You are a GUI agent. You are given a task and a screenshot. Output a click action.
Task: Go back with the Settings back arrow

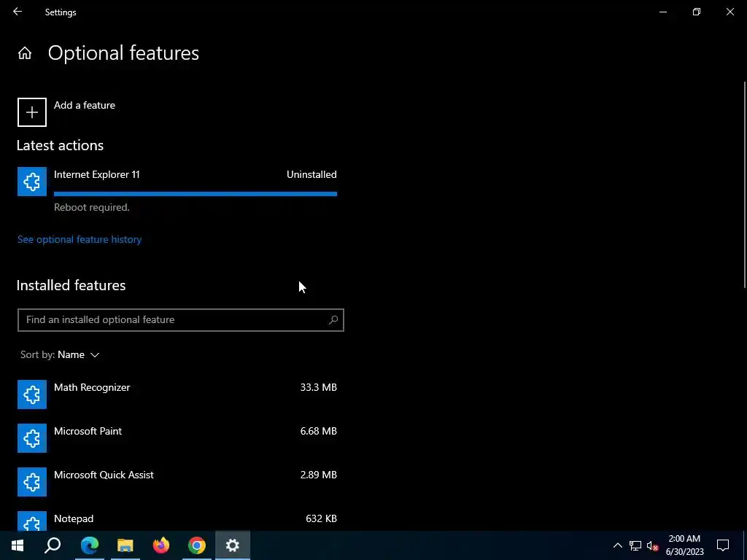pyautogui.click(x=18, y=12)
